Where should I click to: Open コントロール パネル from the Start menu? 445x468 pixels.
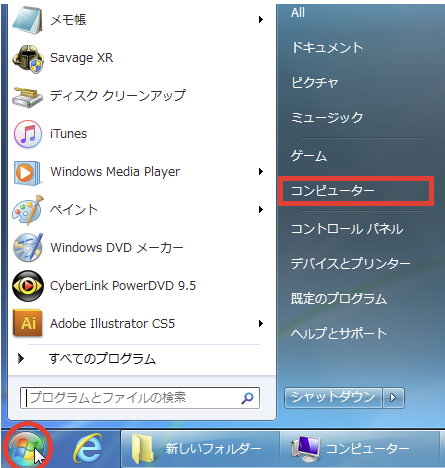click(347, 229)
